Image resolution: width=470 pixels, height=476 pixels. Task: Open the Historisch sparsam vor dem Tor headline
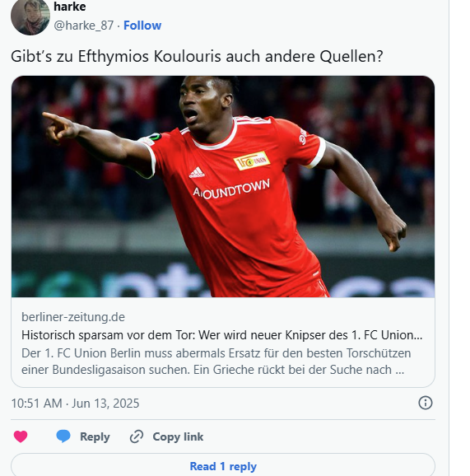pyautogui.click(x=221, y=335)
